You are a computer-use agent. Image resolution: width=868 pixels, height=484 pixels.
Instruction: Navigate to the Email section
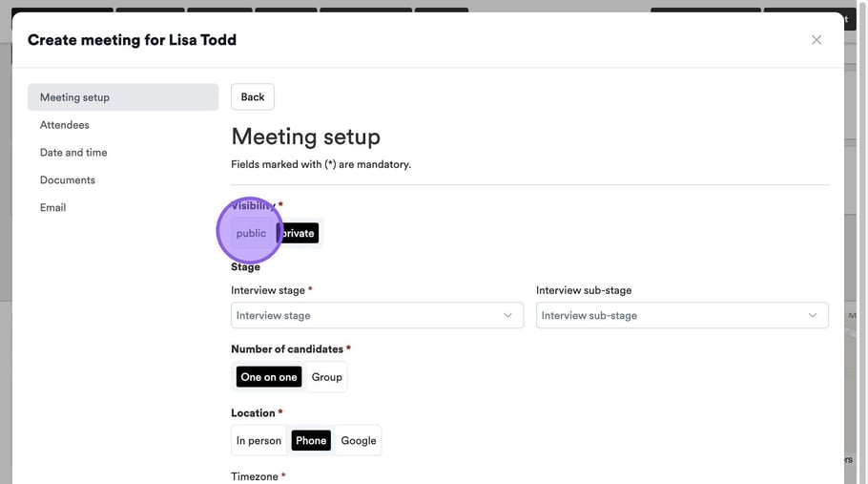(53, 208)
